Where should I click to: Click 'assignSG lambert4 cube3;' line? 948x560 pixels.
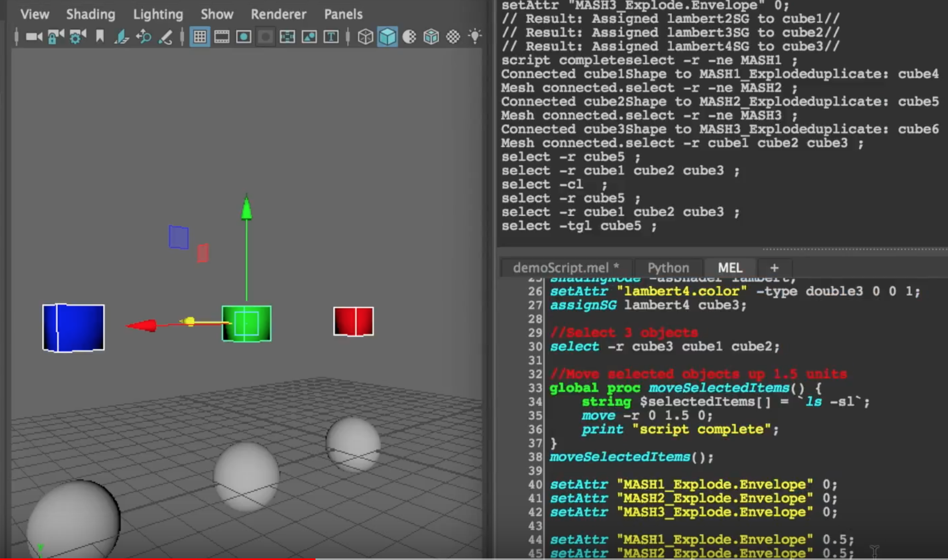[648, 305]
